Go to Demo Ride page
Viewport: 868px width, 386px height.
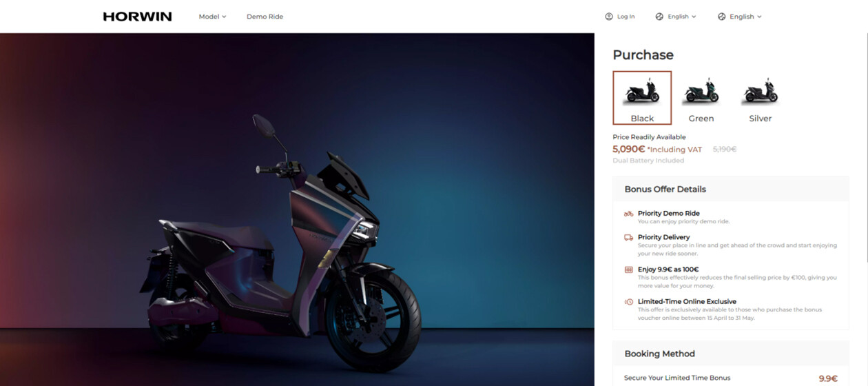265,17
